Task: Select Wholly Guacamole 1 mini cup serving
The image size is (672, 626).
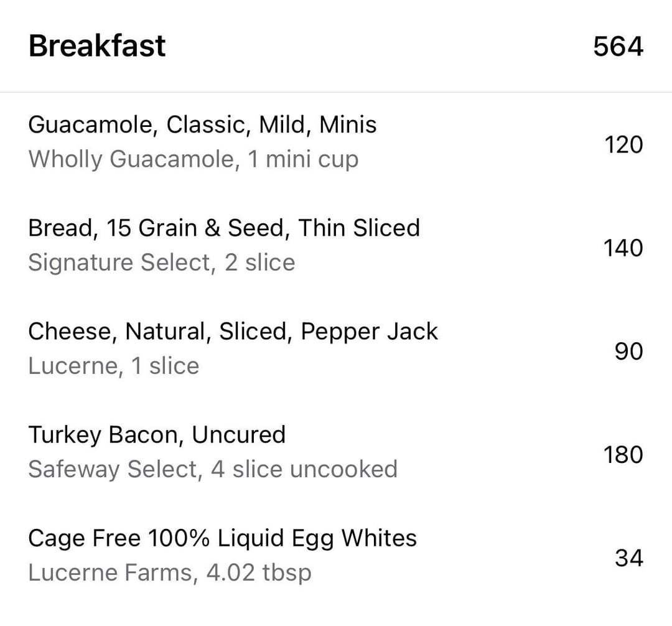Action: coord(194,160)
